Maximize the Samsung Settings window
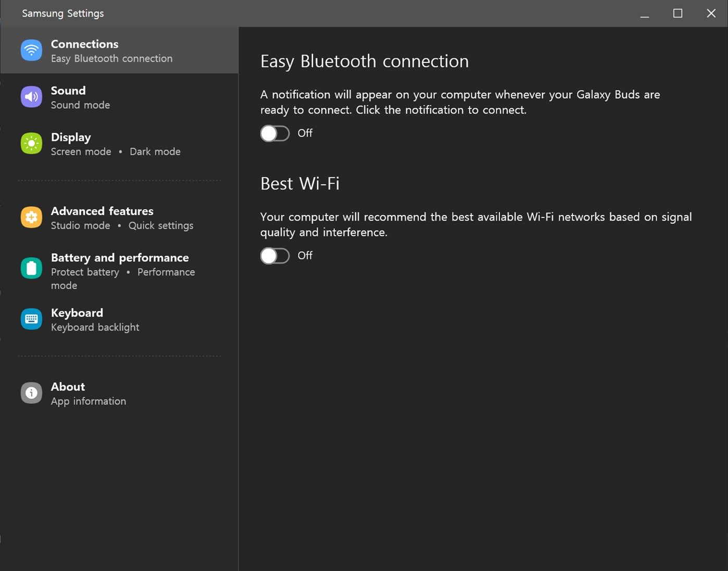 coord(677,14)
